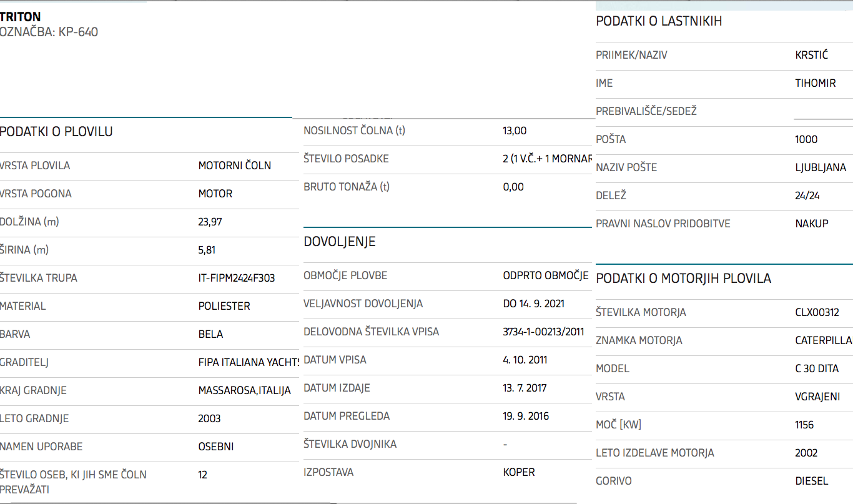This screenshot has width=853, height=504.
Task: Click the PREBIVALIŠČE/SEDEŽ label
Action: 646,111
